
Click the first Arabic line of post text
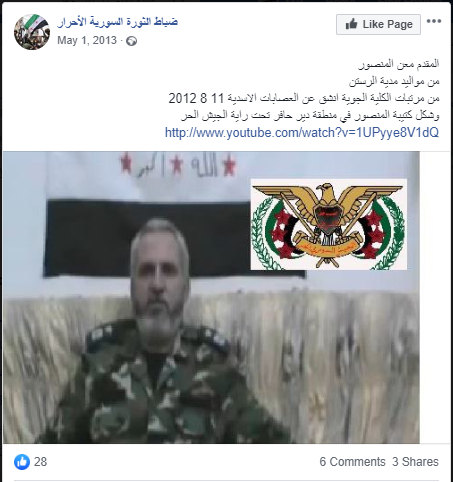[x=399, y=64]
